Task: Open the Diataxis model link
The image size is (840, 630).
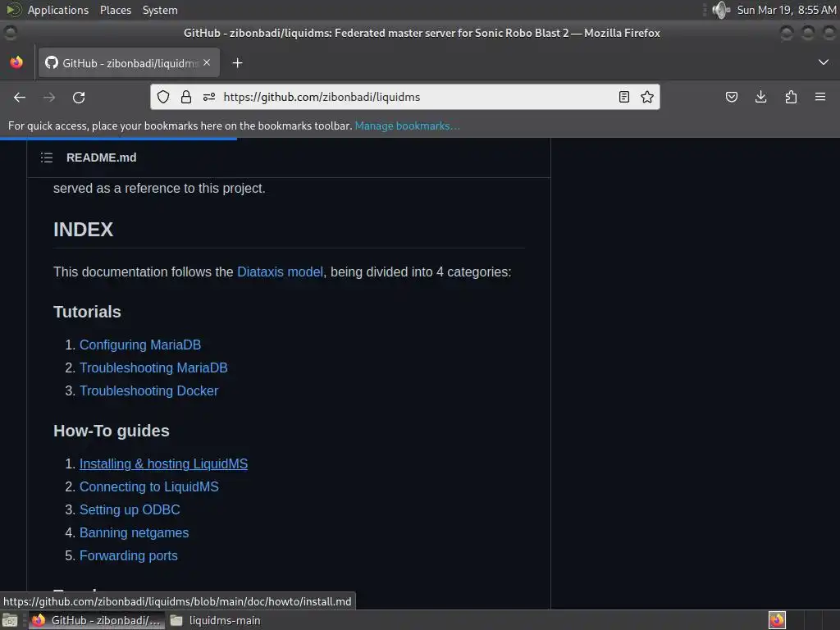Action: (281, 272)
